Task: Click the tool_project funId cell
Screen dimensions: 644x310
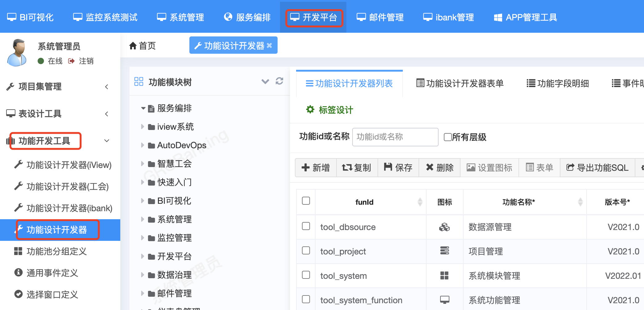Action: coord(371,251)
